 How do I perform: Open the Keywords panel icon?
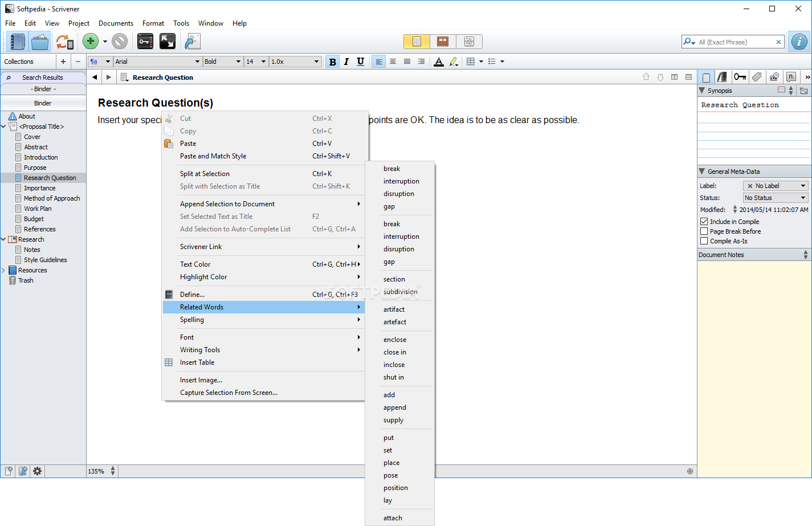point(145,41)
